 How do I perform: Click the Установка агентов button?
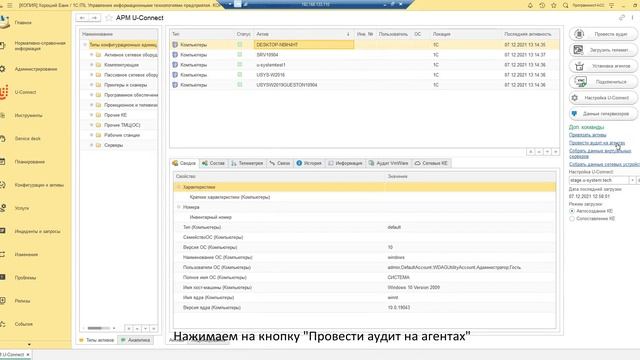tap(603, 66)
